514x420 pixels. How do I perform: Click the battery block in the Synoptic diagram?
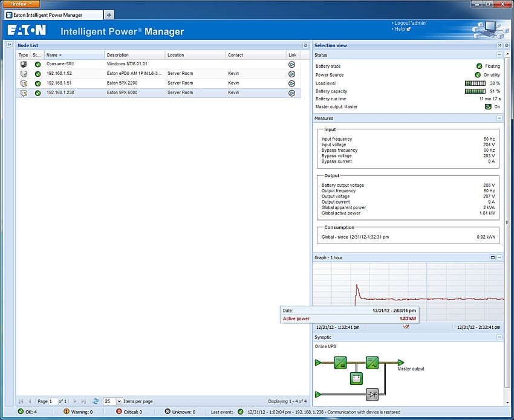click(x=356, y=378)
